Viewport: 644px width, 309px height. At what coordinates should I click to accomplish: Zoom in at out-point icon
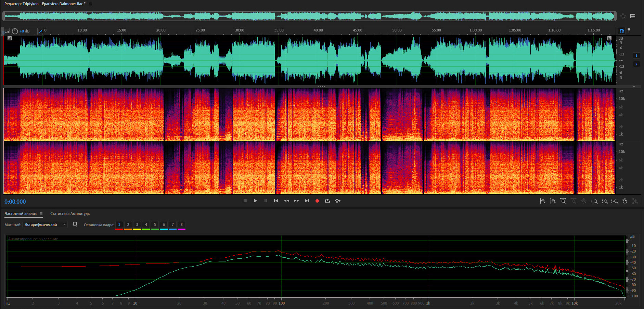click(x=605, y=201)
